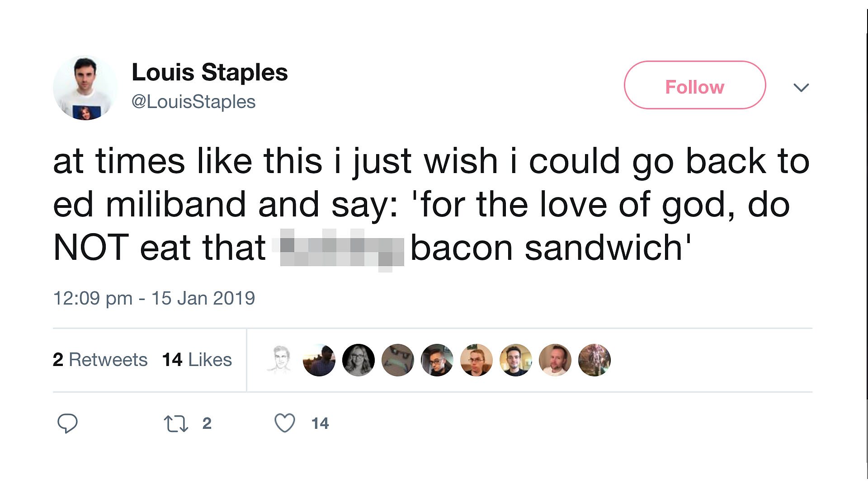This screenshot has height=488, width=868.
Task: View the 14 Likes list
Action: point(198,360)
